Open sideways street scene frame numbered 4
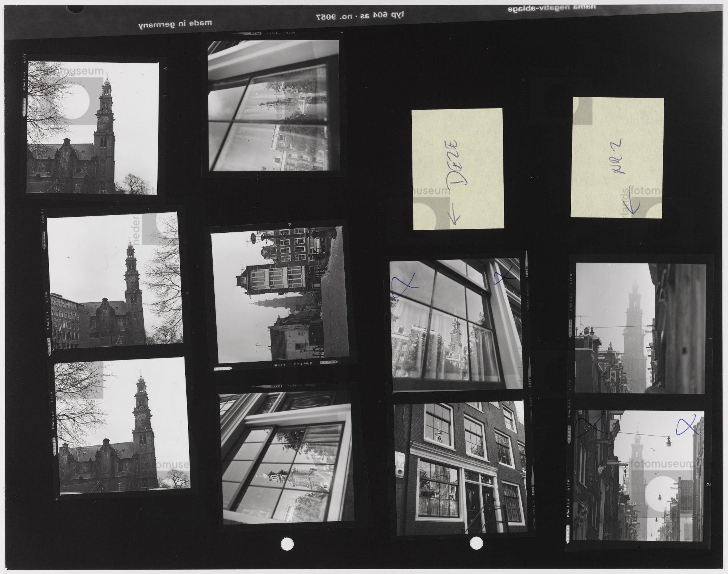This screenshot has height=574, width=728. (280, 294)
